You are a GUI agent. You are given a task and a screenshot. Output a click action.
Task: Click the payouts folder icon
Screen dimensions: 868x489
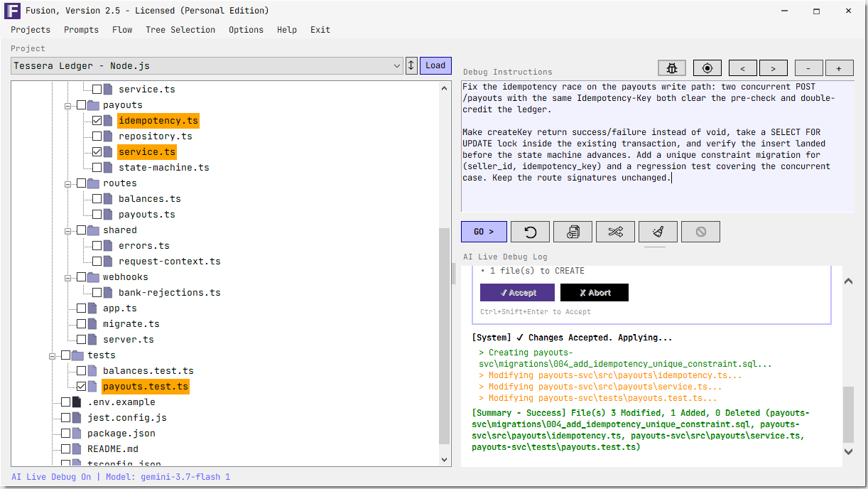pyautogui.click(x=93, y=105)
